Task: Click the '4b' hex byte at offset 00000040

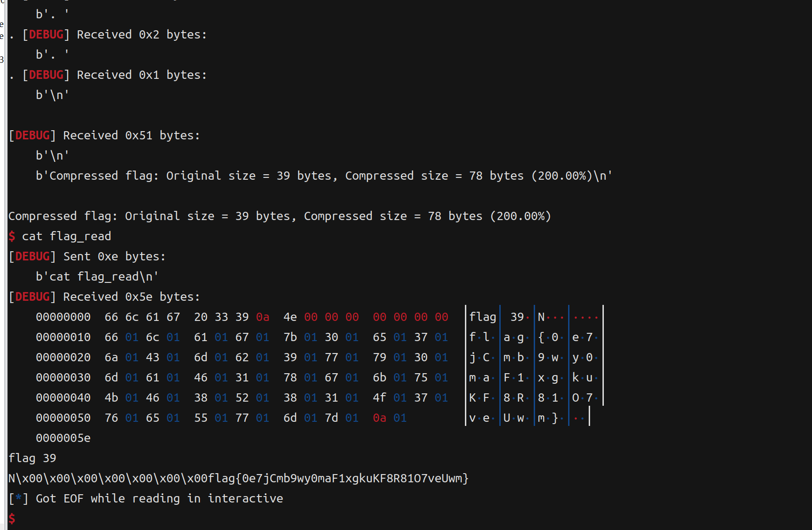Action: [111, 397]
